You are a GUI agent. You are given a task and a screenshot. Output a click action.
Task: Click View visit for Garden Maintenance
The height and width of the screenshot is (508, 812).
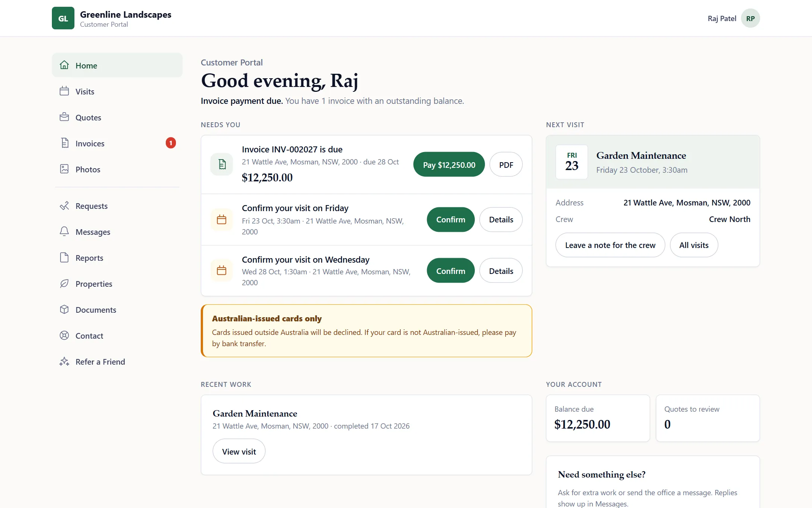click(x=239, y=451)
